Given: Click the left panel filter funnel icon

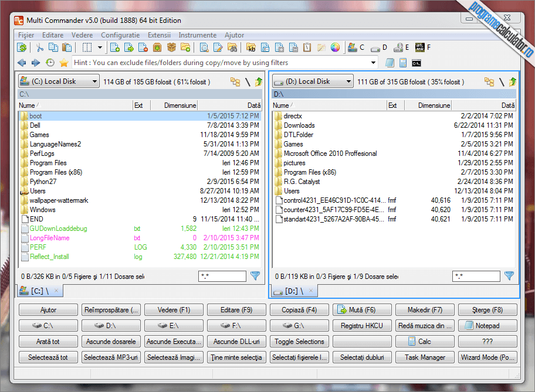Looking at the screenshot, I should click(255, 276).
